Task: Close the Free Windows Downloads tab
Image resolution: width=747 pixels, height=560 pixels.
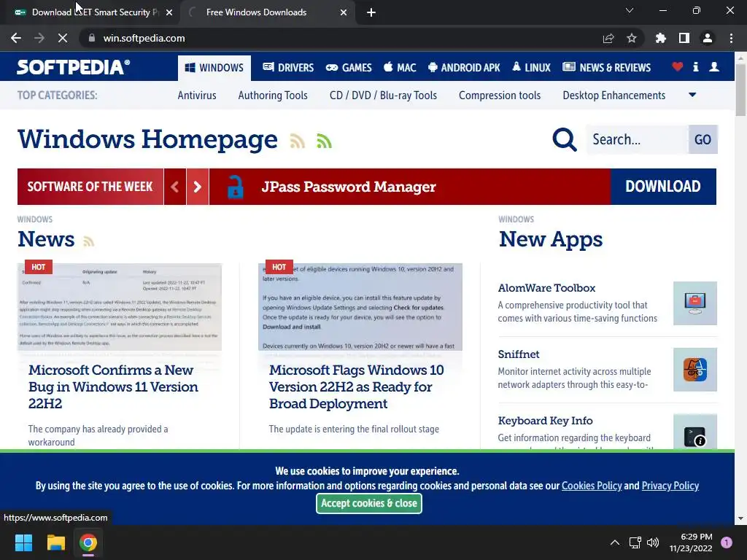Action: click(344, 13)
